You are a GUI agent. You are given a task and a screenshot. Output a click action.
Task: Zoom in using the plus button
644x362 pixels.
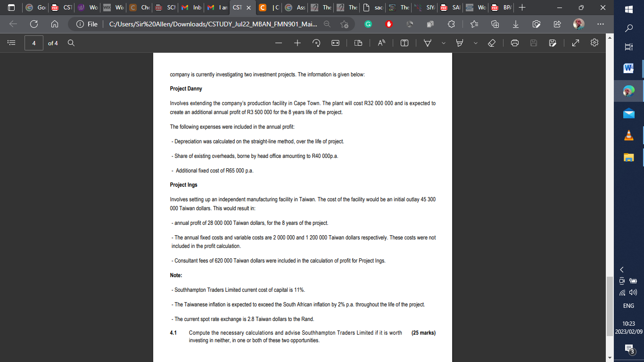tap(297, 43)
